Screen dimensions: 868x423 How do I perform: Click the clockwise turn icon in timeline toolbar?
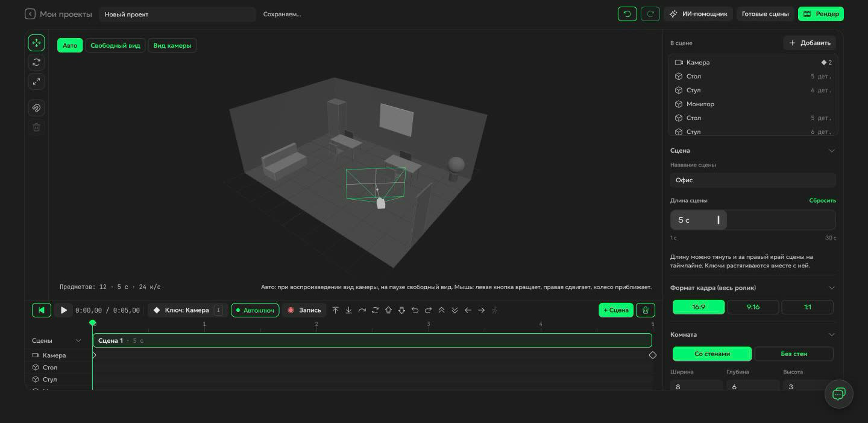pyautogui.click(x=428, y=310)
